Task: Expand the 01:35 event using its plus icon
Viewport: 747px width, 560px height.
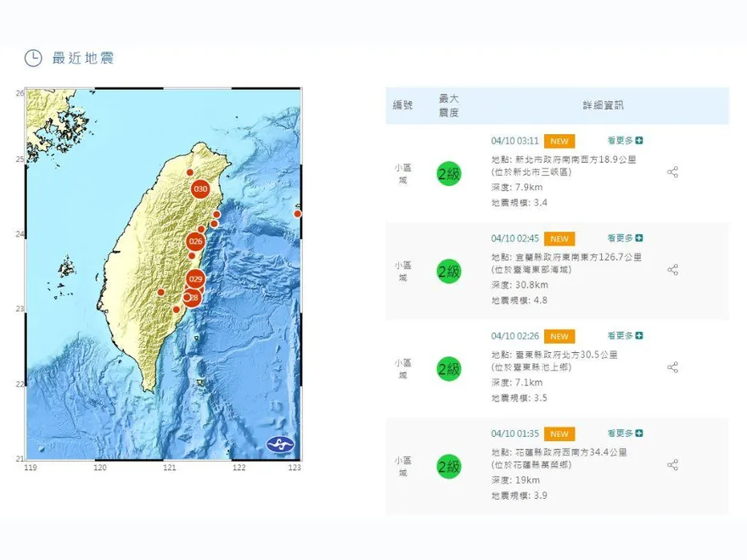Action: click(x=637, y=434)
